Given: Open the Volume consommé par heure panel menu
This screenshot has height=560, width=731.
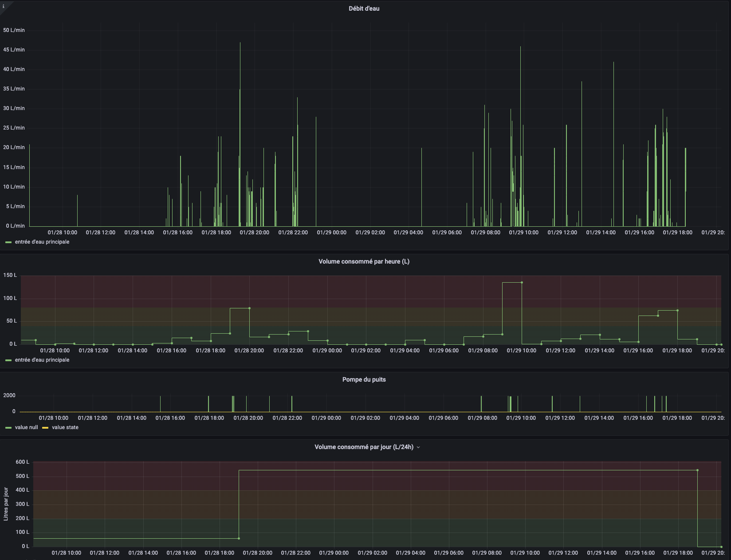Looking at the screenshot, I should click(x=364, y=261).
